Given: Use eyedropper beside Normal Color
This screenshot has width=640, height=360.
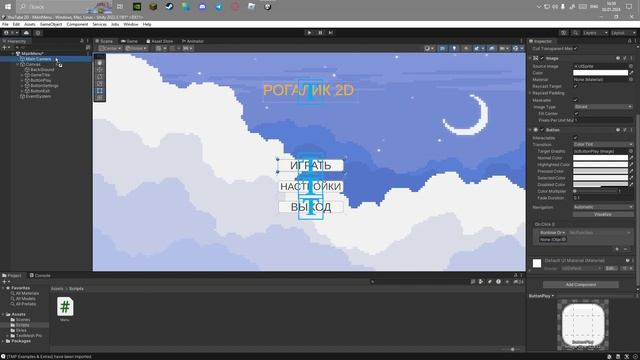Looking at the screenshot, I should [631, 158].
